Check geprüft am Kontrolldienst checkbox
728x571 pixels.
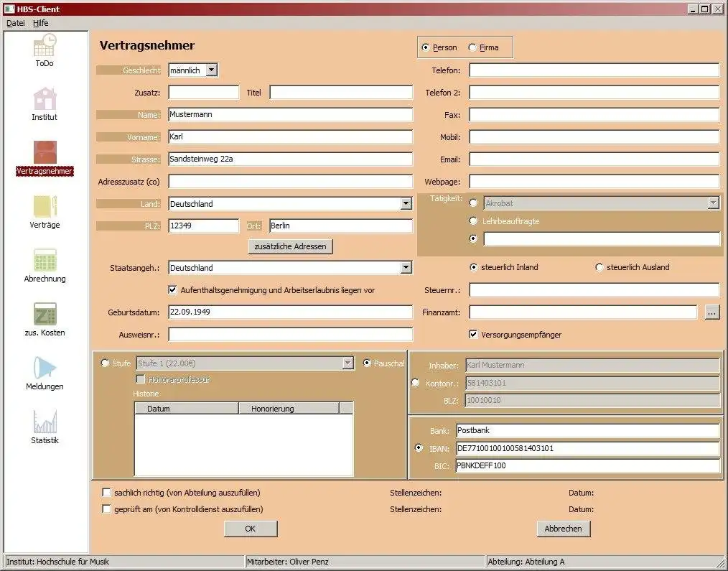click(106, 509)
